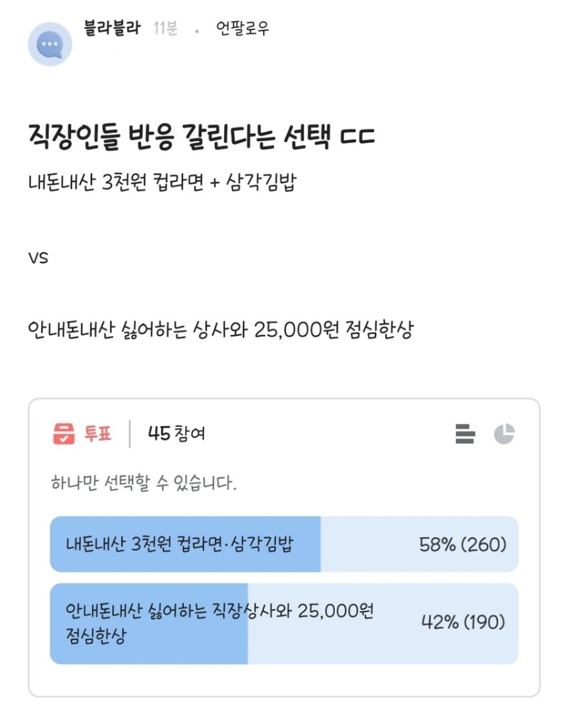Click the 11분 timestamp
Screen dimensions: 568x728
(165, 28)
